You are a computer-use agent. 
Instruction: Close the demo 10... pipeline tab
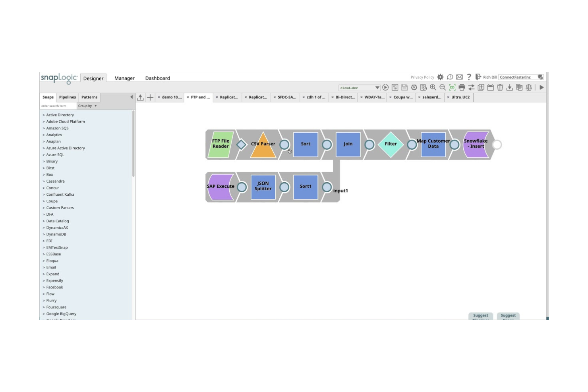tap(159, 97)
